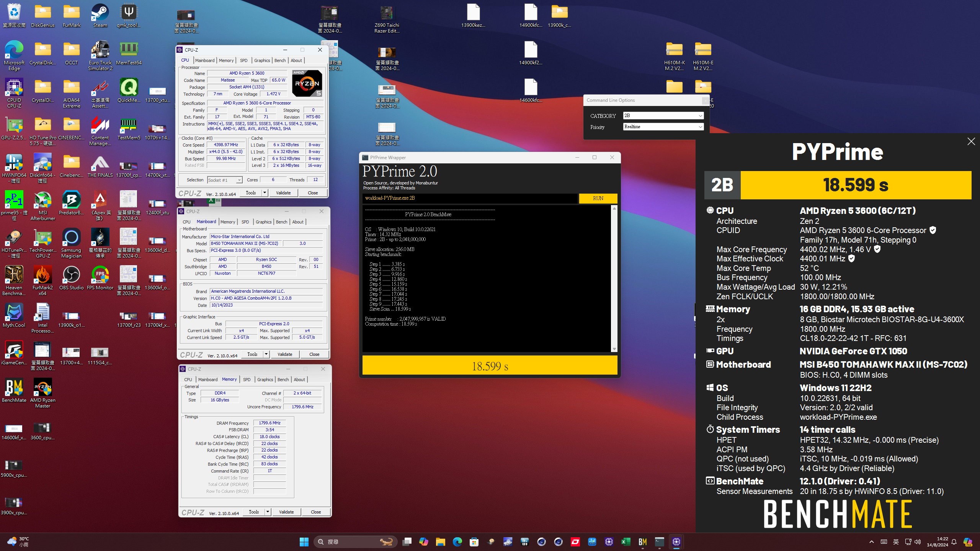Click scrollbar down arrow in PYPrime console
The image size is (980, 551).
(614, 349)
